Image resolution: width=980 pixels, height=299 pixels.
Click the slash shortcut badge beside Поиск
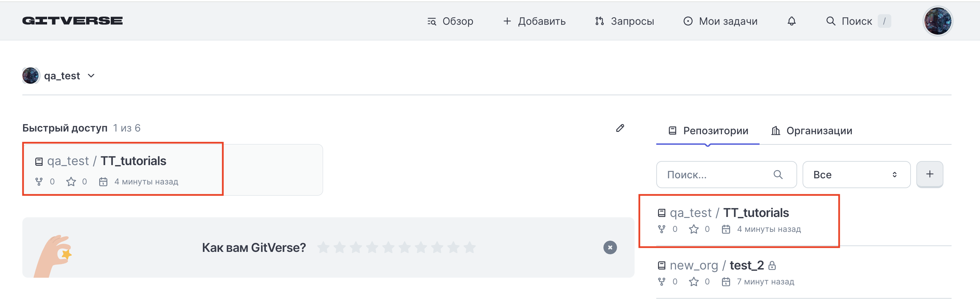pos(884,21)
